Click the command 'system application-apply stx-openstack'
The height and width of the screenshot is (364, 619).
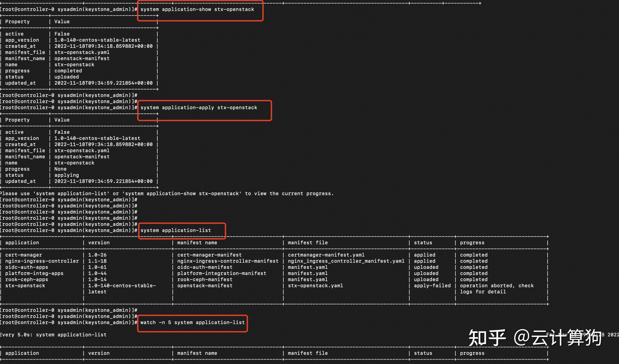199,108
